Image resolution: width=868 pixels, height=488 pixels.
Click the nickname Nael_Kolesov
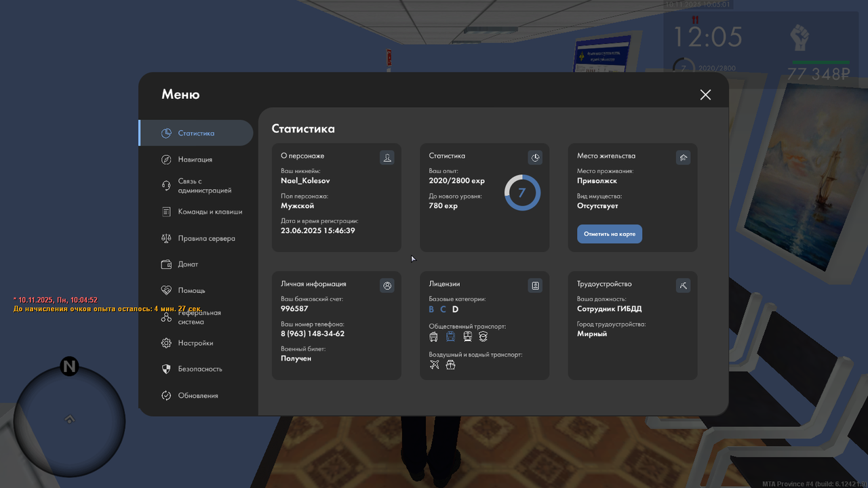(x=305, y=181)
